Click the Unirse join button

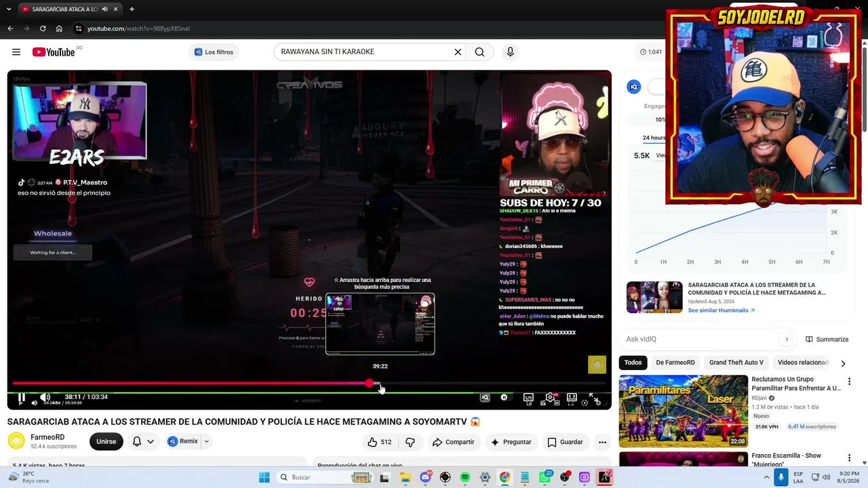tap(106, 441)
